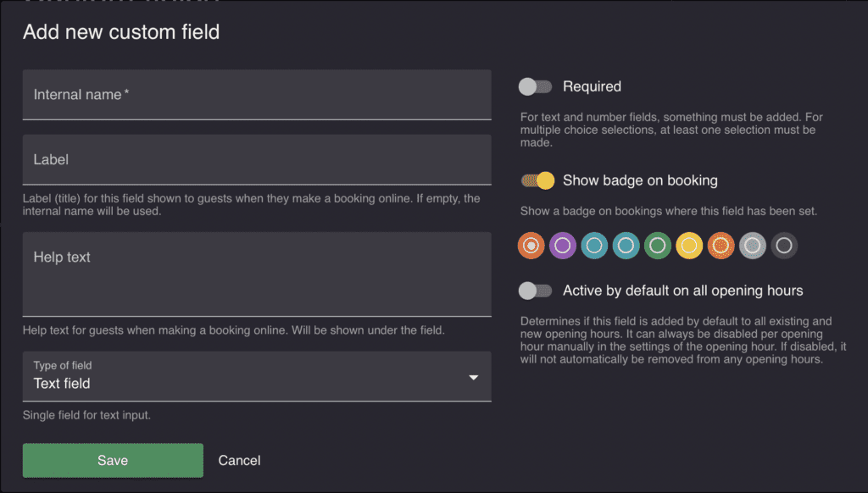
Task: Choose the yellow badge color icon
Action: 689,245
